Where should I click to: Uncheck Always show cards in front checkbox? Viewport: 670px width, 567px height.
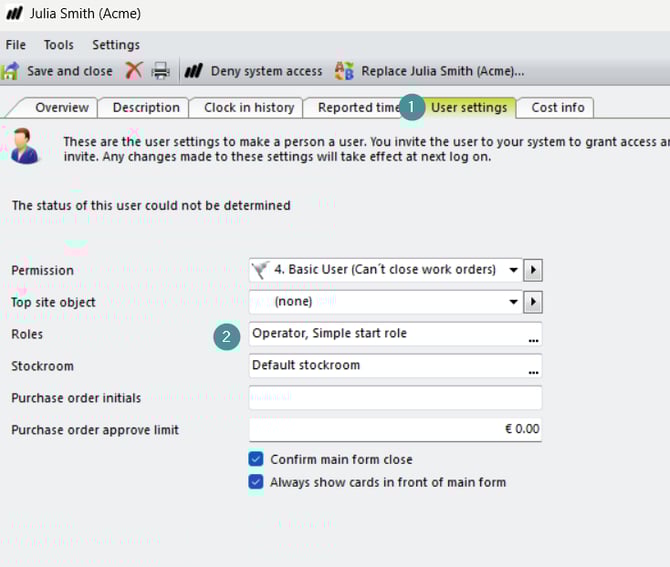point(256,482)
